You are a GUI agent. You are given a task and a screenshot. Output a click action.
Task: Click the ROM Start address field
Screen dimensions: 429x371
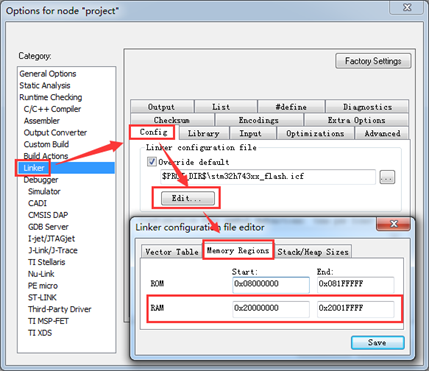(271, 284)
